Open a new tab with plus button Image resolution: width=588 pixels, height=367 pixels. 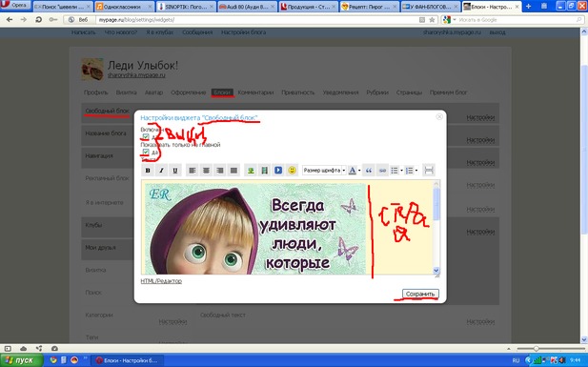click(x=528, y=6)
